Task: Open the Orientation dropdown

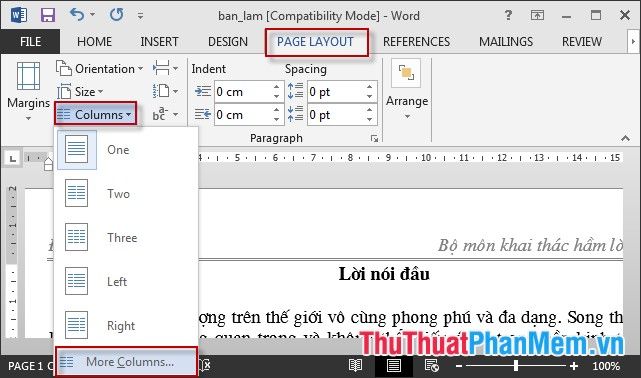Action: (x=99, y=69)
